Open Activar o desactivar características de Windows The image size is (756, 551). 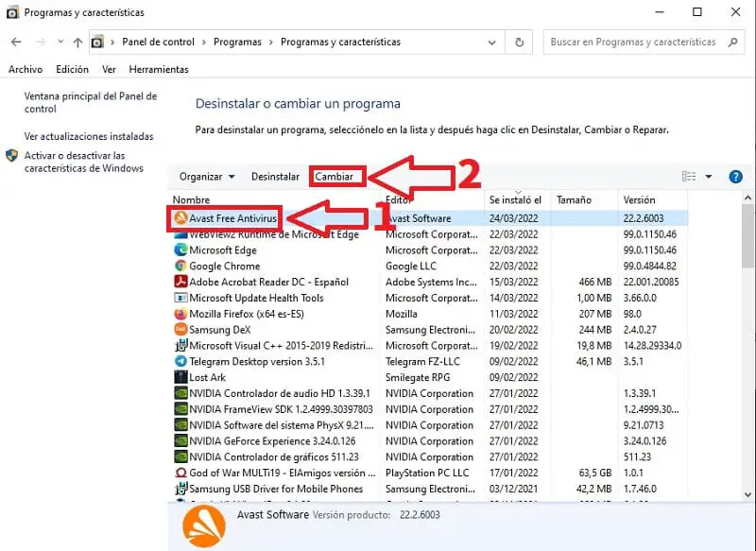(x=84, y=162)
